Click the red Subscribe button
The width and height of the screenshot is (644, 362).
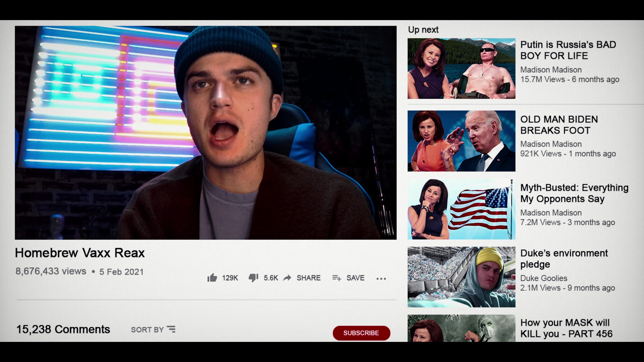[x=361, y=333]
